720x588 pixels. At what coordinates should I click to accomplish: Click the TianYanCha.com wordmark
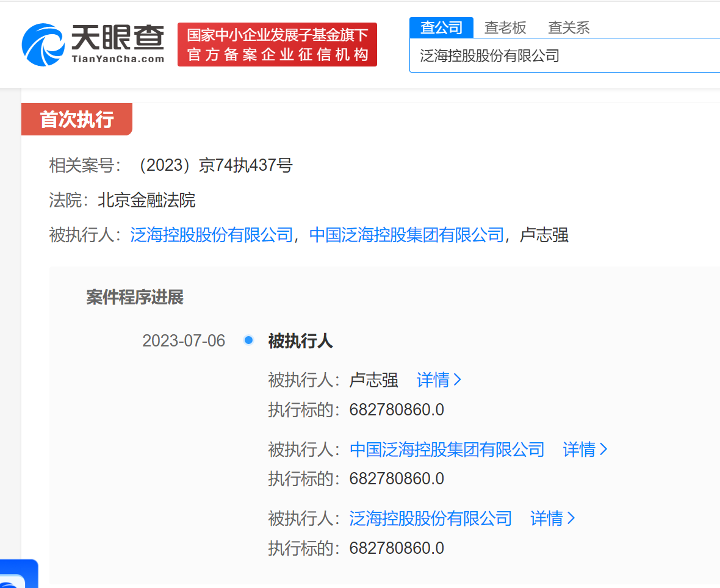coord(118,59)
